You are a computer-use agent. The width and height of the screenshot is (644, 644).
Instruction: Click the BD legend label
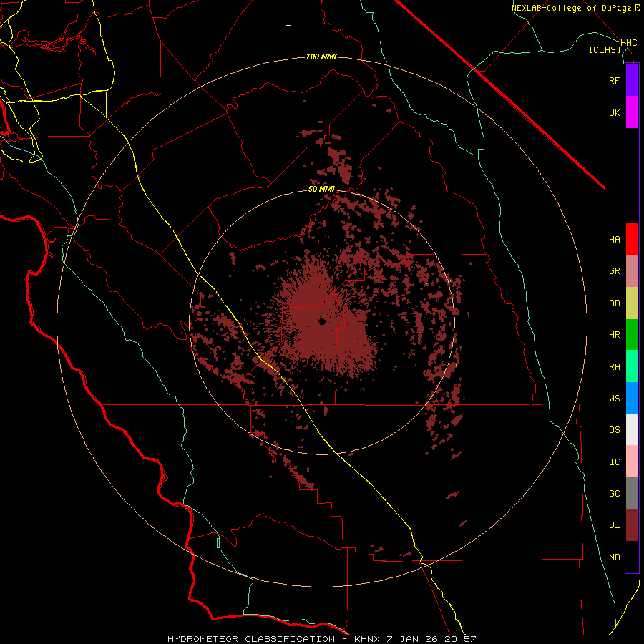[x=614, y=303]
